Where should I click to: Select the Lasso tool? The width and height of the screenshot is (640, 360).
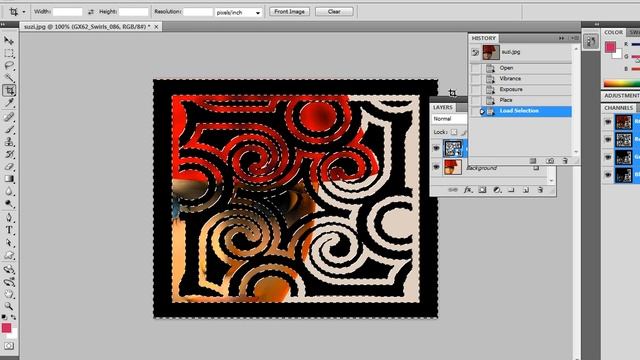(x=9, y=66)
